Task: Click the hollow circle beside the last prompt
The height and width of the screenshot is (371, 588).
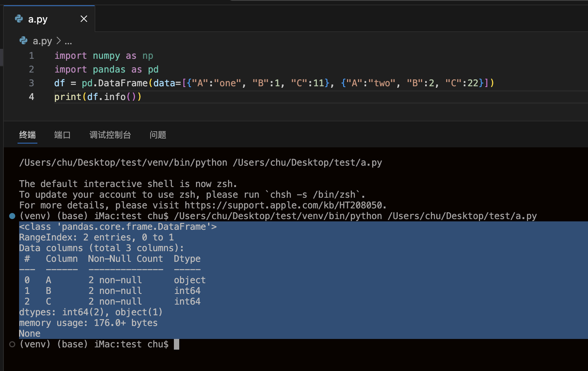Action: point(12,344)
